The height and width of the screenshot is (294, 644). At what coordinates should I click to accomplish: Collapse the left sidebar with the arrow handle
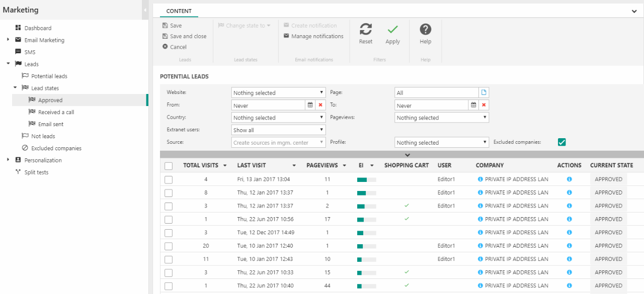pyautogui.click(x=145, y=10)
